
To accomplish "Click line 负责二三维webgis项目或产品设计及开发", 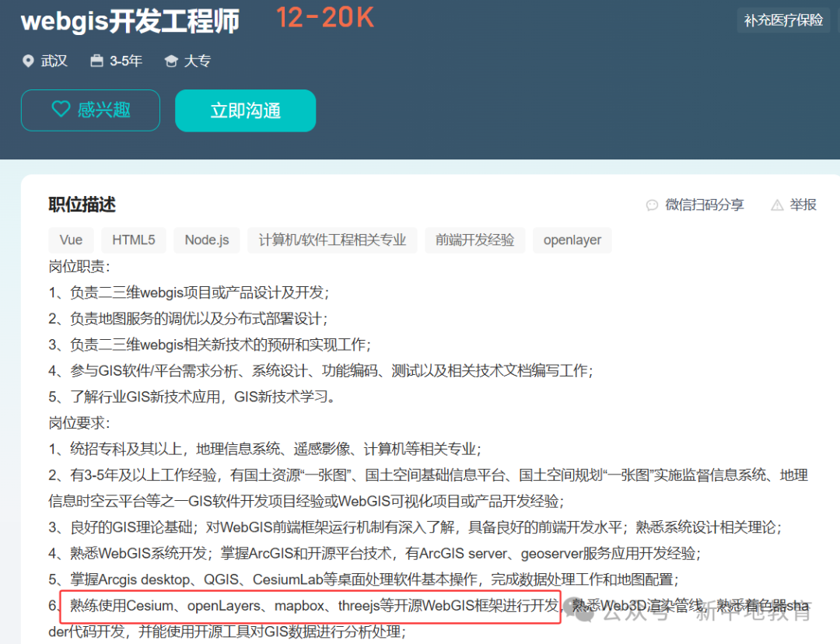I will click(188, 292).
